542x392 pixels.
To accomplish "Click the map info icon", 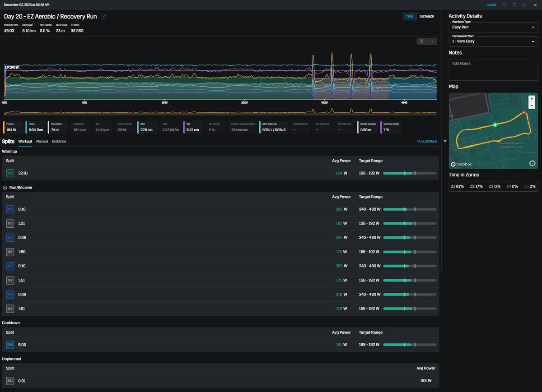I will click(x=532, y=163).
